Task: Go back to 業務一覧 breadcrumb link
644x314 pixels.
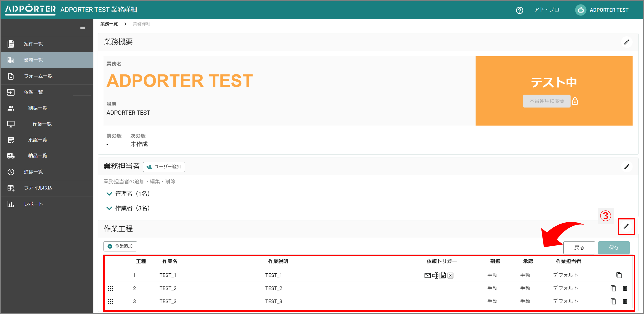Action: tap(109, 24)
